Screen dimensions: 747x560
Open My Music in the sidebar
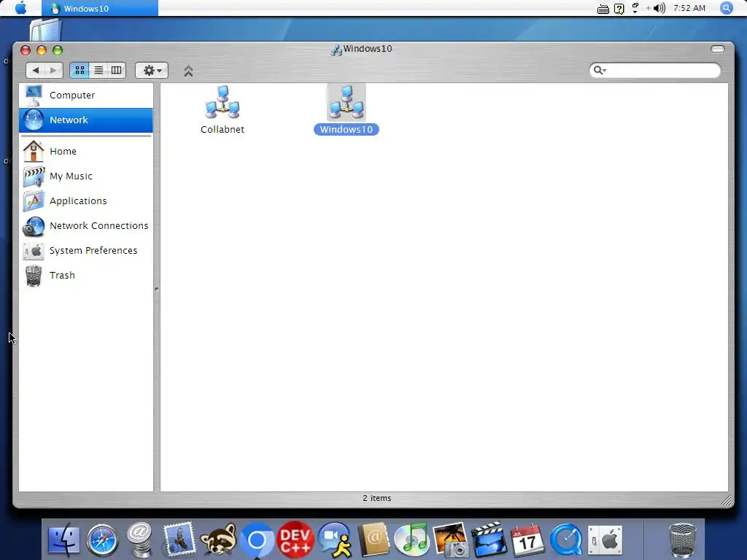[x=86, y=176]
